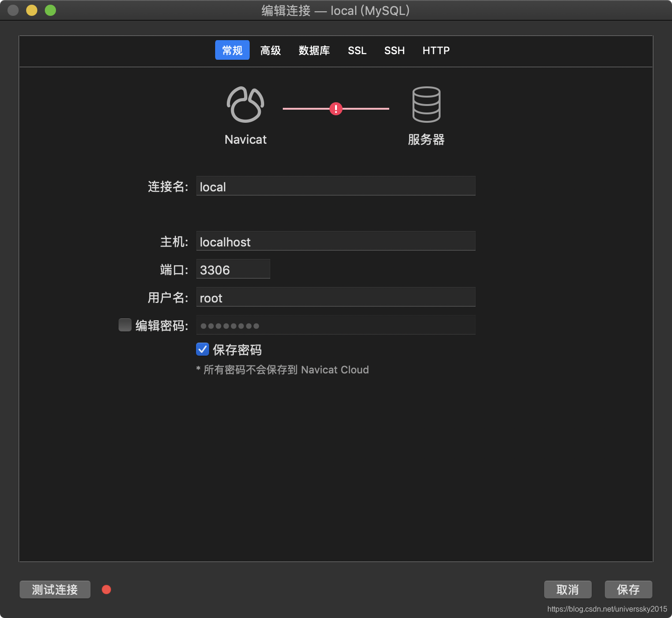
Task: Switch to the SSL tab
Action: (357, 50)
